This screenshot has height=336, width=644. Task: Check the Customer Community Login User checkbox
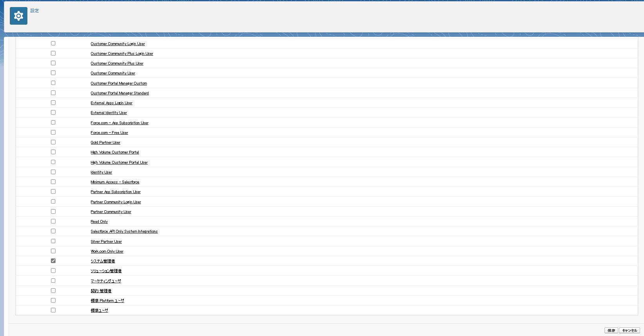click(x=53, y=43)
